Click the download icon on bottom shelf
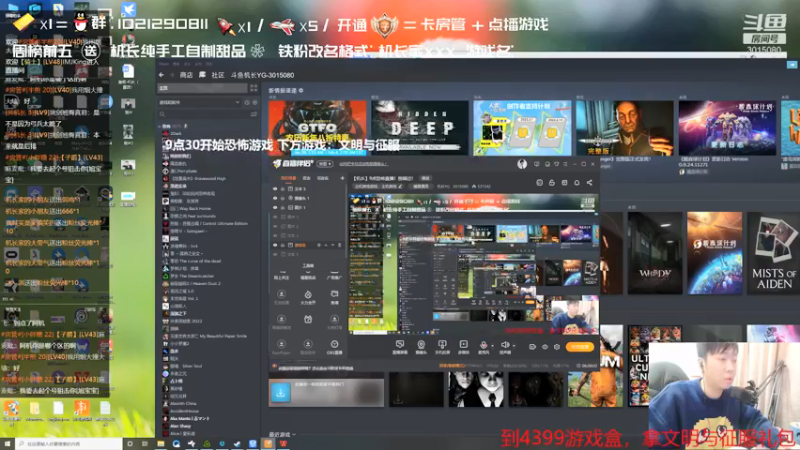This screenshot has height=450, width=800. (x=281, y=392)
